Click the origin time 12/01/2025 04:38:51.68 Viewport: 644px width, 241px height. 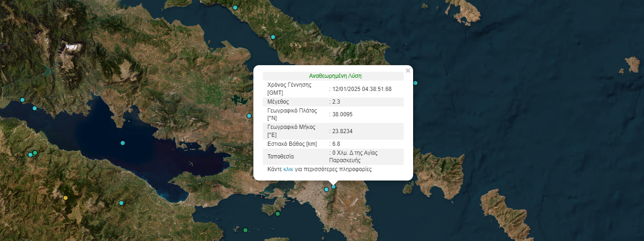pyautogui.click(x=362, y=89)
